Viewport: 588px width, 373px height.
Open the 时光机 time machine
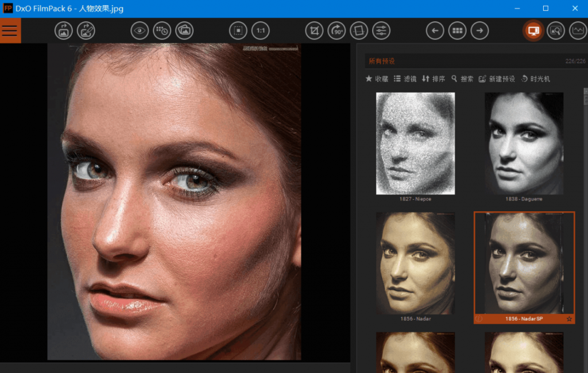point(536,79)
